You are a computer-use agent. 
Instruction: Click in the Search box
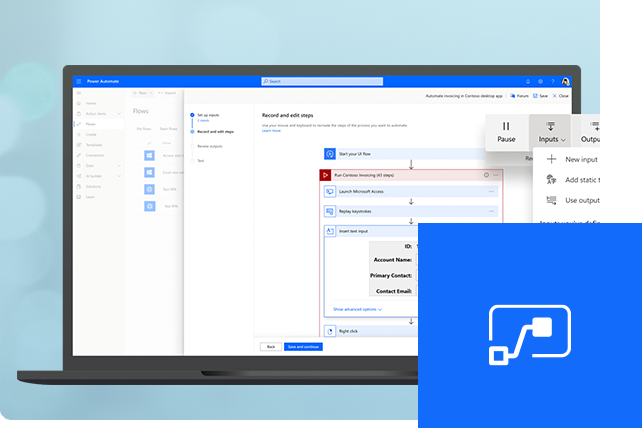322,81
